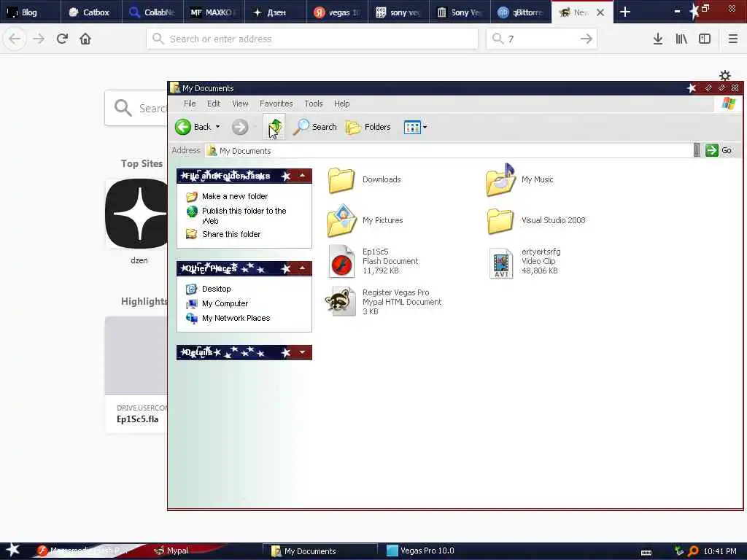Open the browser Library icon

tap(681, 39)
